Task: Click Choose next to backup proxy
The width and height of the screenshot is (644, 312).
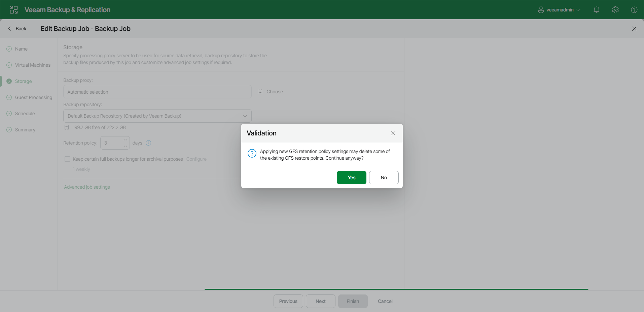Action: (x=271, y=92)
